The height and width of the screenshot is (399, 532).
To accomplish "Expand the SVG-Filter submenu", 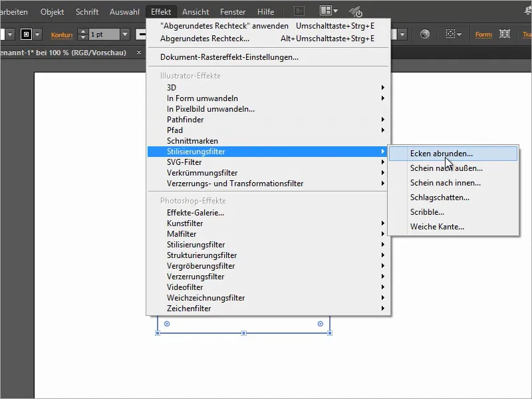I will point(268,162).
